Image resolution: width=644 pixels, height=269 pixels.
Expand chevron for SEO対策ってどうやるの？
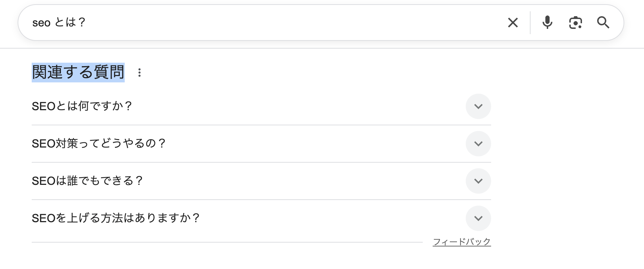tap(478, 144)
